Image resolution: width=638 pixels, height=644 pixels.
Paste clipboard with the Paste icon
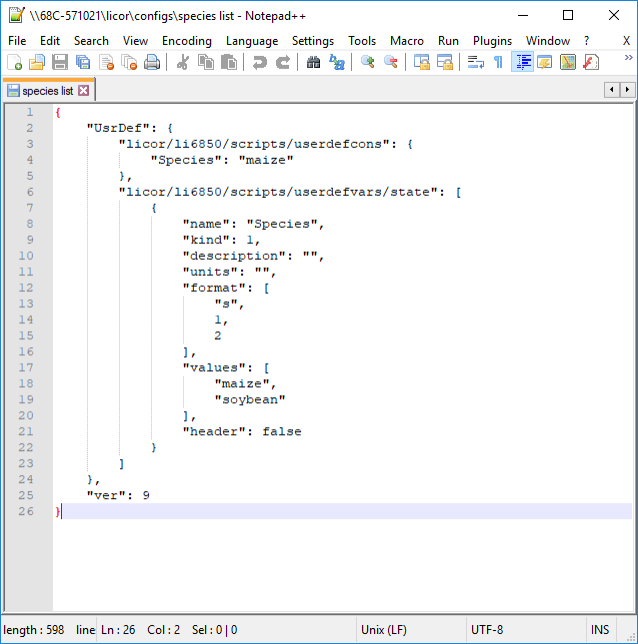[x=229, y=62]
